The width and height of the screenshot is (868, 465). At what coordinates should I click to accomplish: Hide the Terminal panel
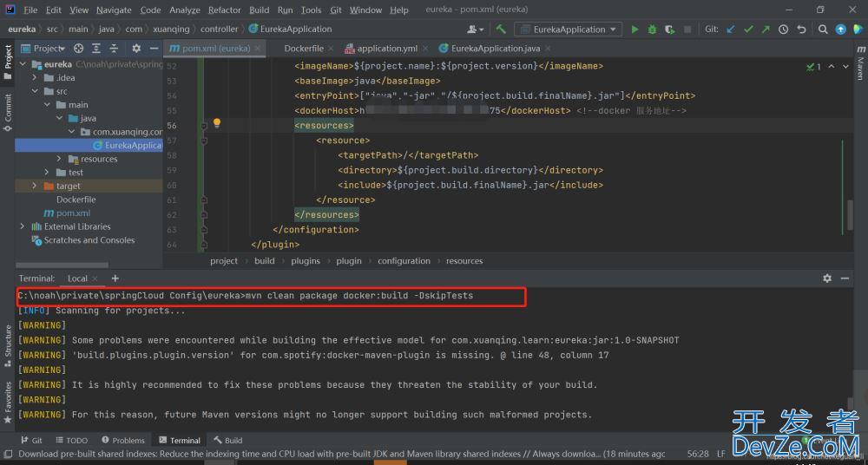pos(845,278)
